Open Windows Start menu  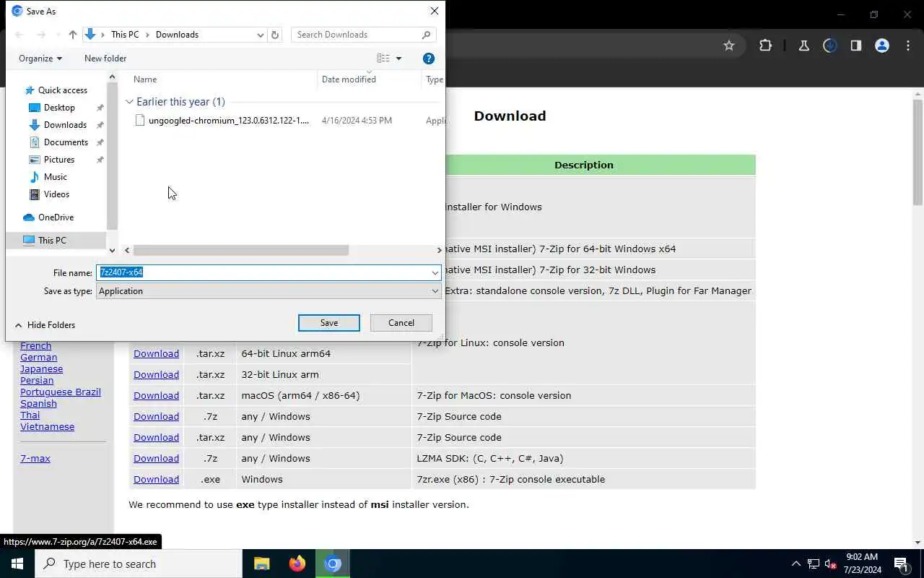point(17,564)
